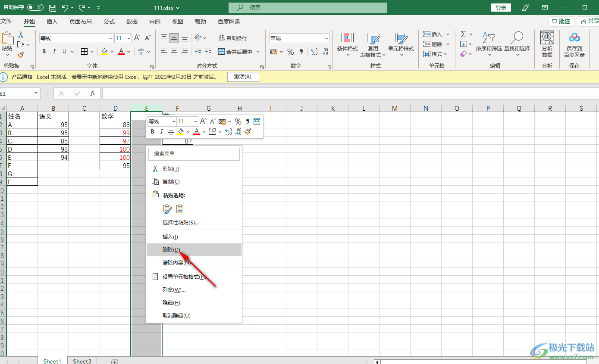Toggle the AutoSave switch
This screenshot has width=599, height=364.
pyautogui.click(x=35, y=8)
